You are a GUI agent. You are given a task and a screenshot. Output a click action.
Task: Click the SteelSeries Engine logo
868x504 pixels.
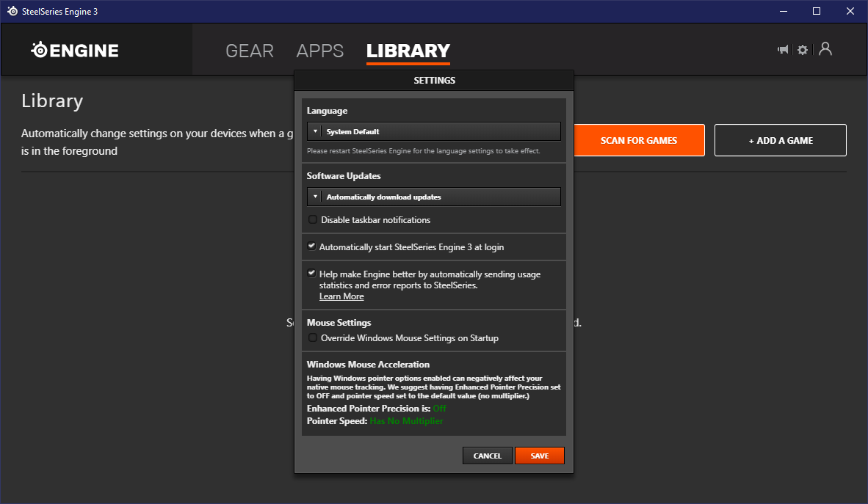[75, 51]
